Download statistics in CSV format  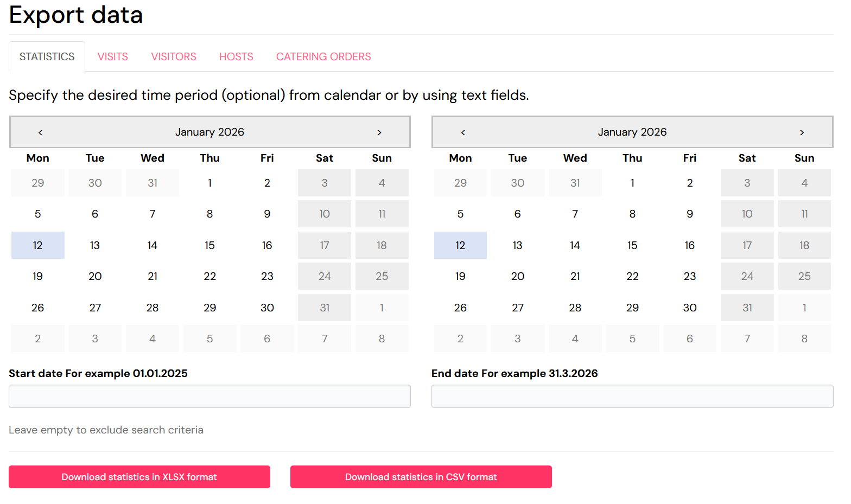[x=421, y=477]
